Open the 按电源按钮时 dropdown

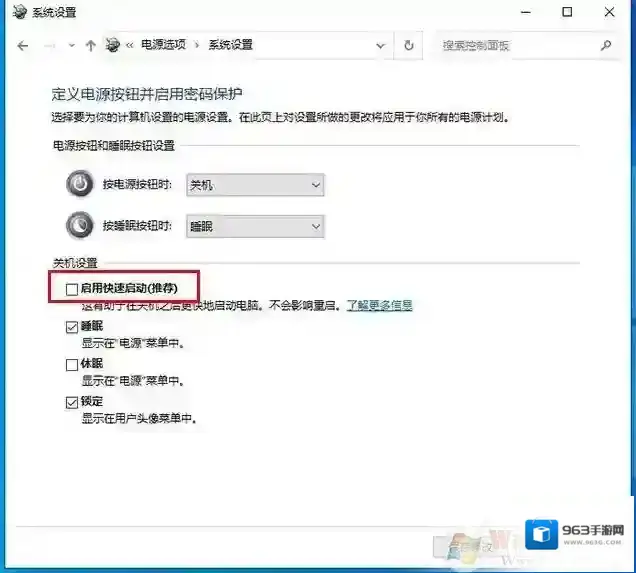(x=255, y=185)
